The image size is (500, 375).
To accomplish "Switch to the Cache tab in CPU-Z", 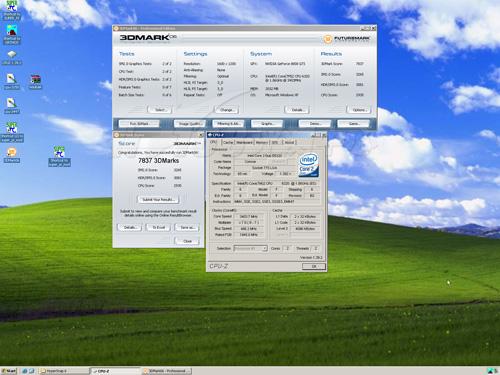I will click(228, 142).
